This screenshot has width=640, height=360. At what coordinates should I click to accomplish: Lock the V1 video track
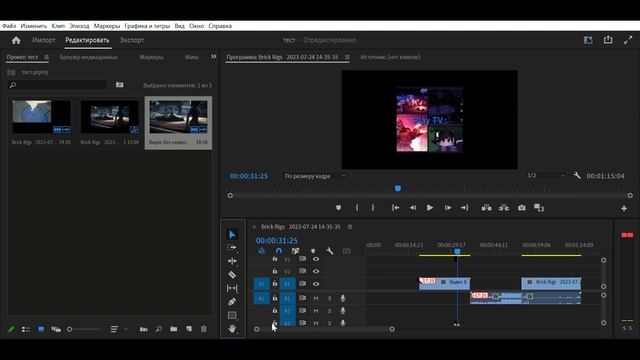(x=275, y=283)
